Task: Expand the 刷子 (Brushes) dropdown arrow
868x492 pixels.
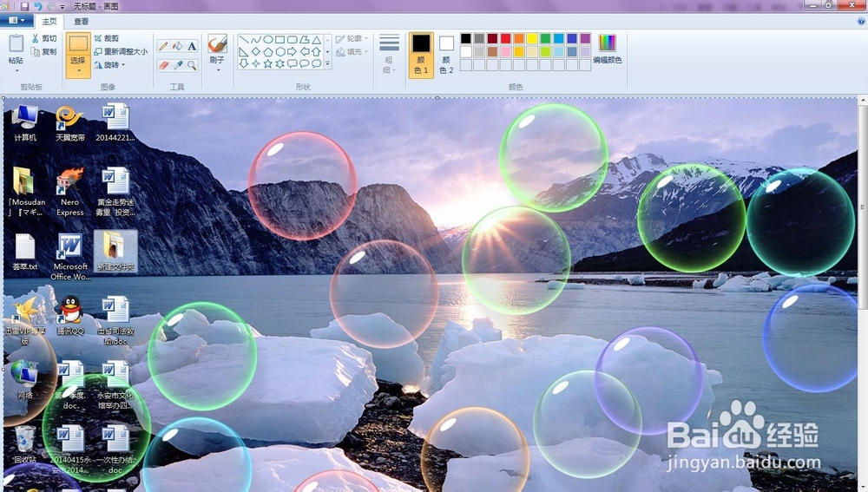Action: (218, 69)
